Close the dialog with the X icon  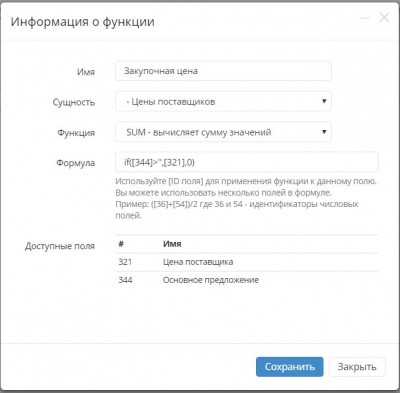[x=384, y=18]
